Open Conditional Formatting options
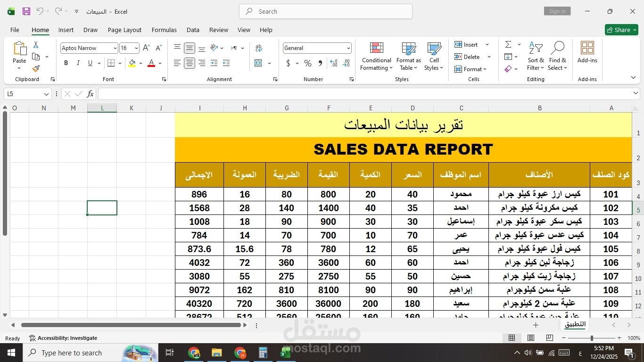This screenshot has height=362, width=644. pos(376,56)
